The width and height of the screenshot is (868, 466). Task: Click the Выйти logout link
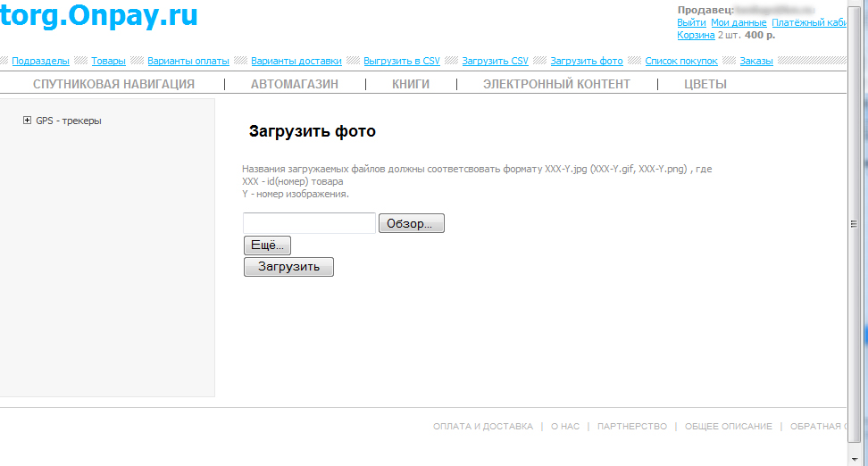point(691,22)
